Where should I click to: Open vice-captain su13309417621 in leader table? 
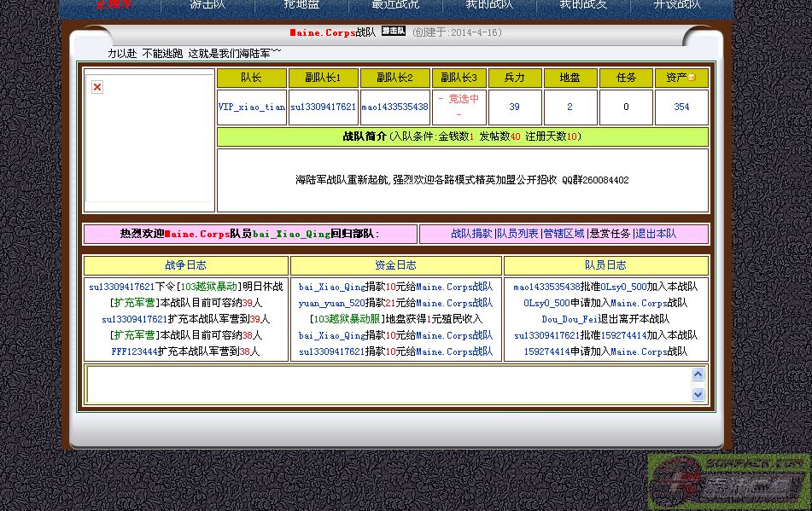point(323,107)
